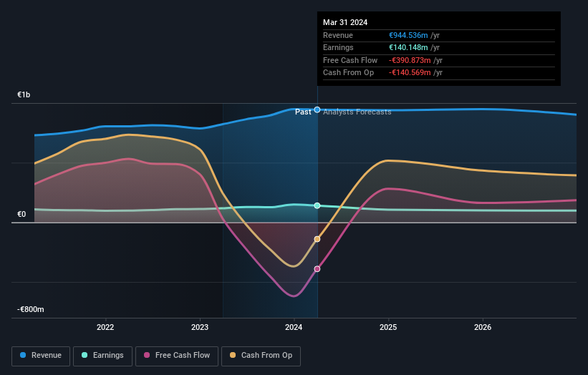Click the €140.148m earnings value

(408, 47)
